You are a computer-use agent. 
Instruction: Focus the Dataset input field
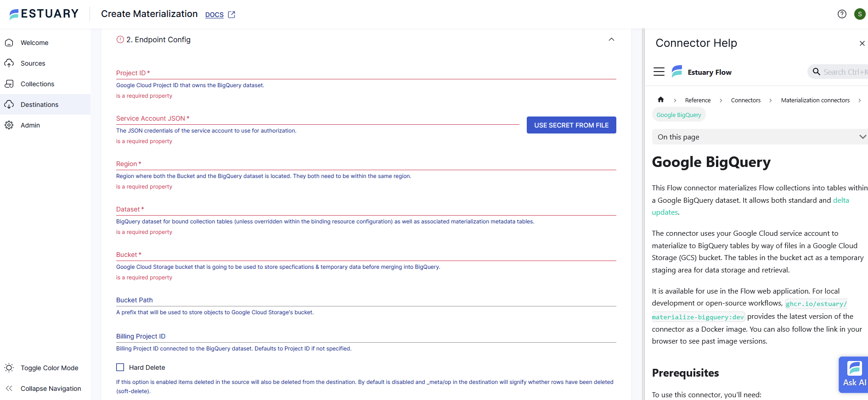(x=366, y=209)
